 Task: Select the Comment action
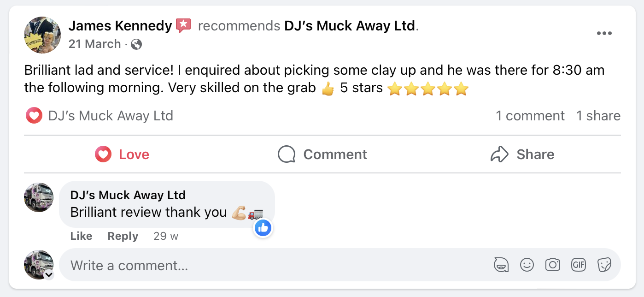coord(322,154)
